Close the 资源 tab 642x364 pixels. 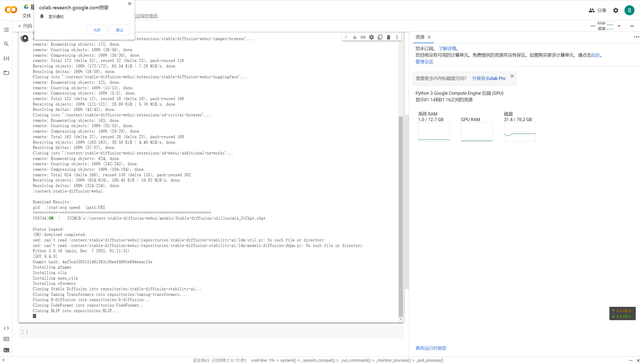pos(429,37)
